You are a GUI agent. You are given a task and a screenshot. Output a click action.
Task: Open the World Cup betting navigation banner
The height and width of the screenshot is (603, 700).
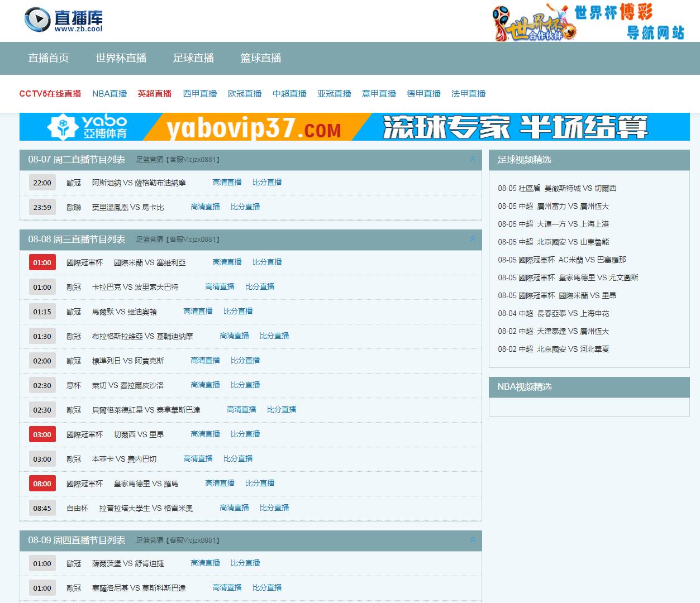click(588, 22)
